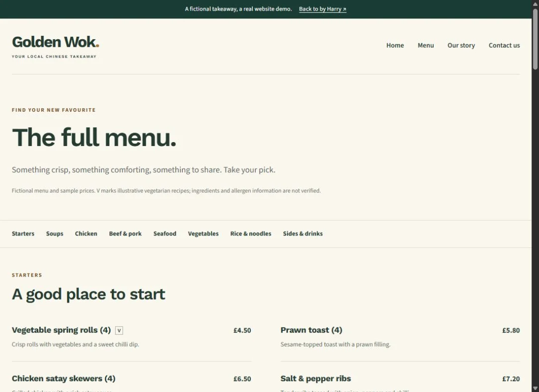The width and height of the screenshot is (539, 392).
Task: Jump to the Seafood section
Action: [164, 234]
